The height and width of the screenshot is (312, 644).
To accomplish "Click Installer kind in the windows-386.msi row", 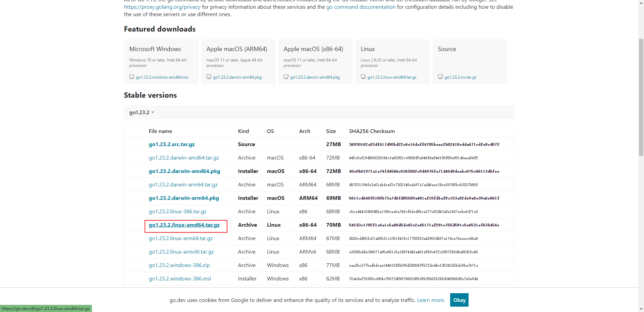I will tap(247, 279).
